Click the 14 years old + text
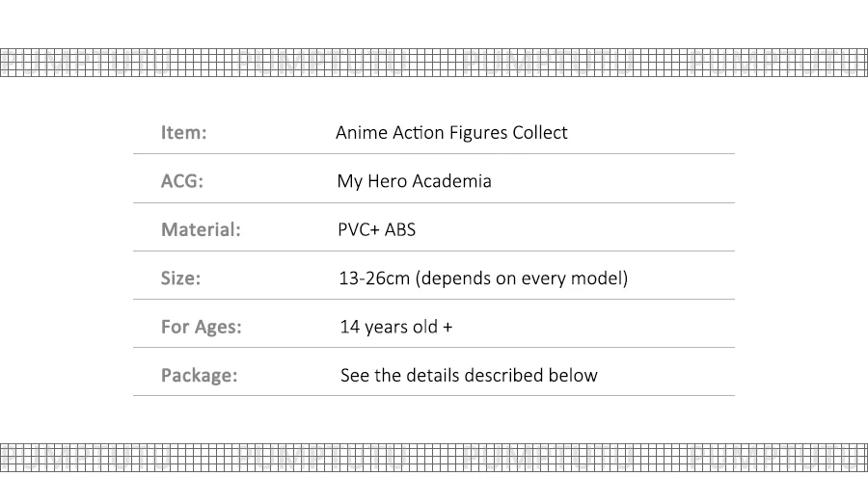 click(395, 327)
